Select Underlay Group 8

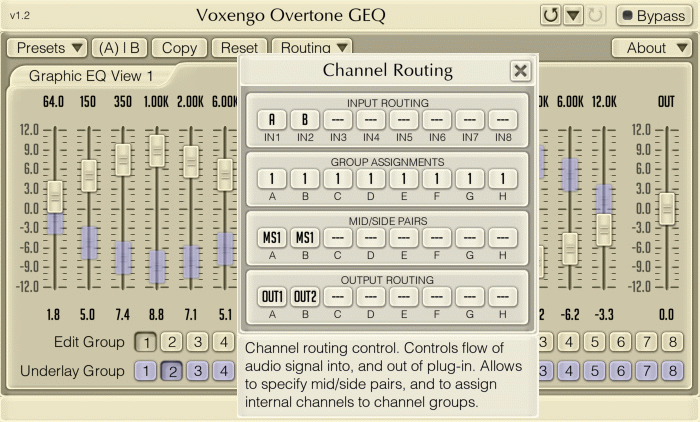click(x=673, y=371)
